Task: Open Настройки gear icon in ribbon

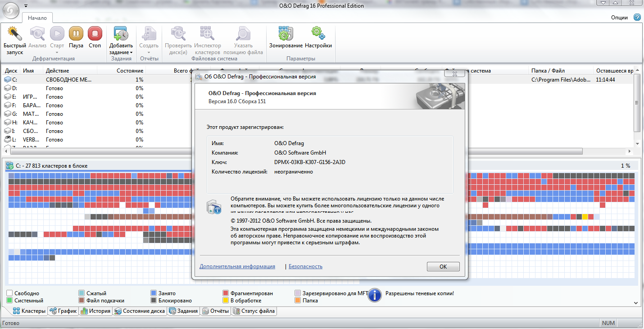Action: click(318, 33)
